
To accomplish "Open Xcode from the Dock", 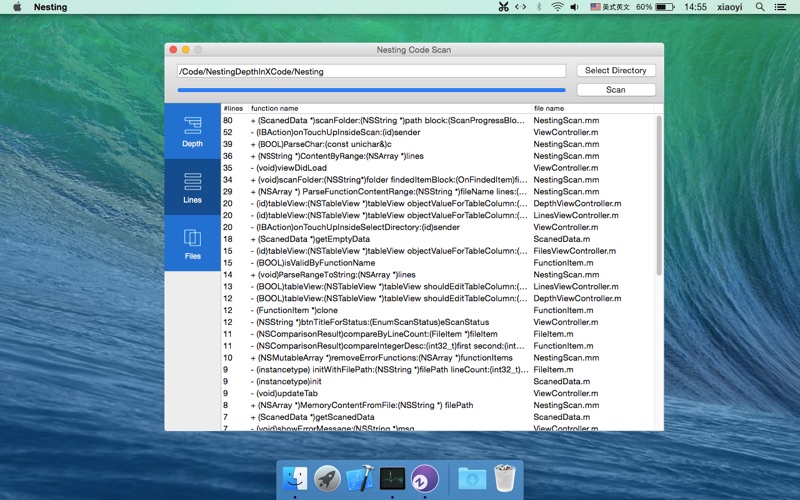I will [360, 479].
